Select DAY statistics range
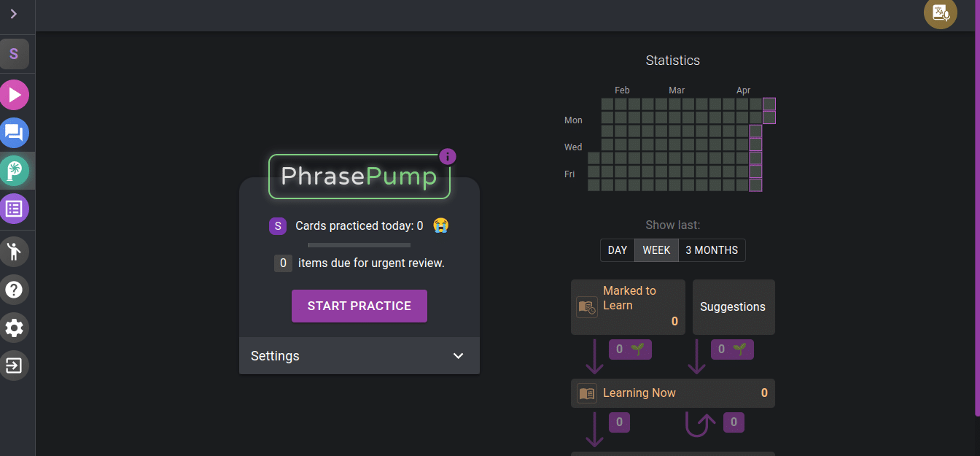The image size is (980, 456). point(617,250)
